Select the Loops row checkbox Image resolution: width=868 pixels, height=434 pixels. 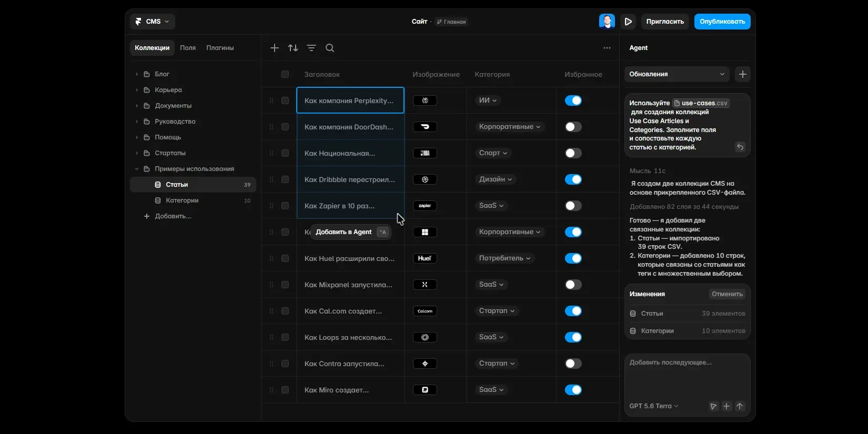tap(285, 337)
